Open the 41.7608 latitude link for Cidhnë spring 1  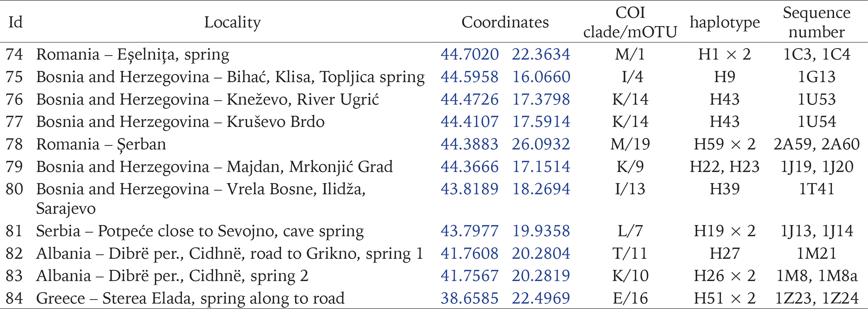[x=469, y=254]
